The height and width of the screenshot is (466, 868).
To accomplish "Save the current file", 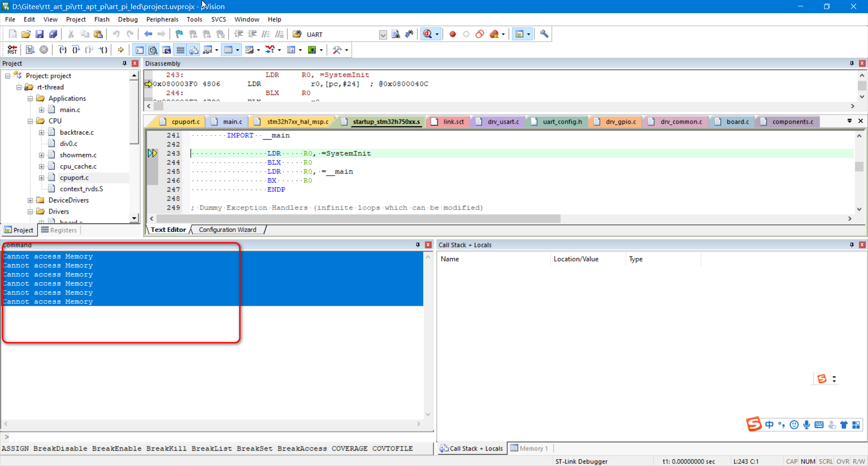I will [40, 34].
